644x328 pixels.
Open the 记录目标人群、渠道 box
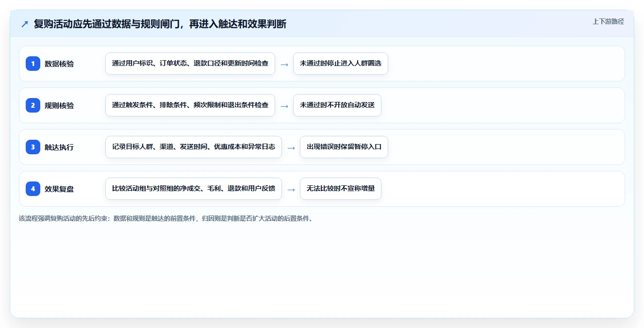click(x=194, y=147)
